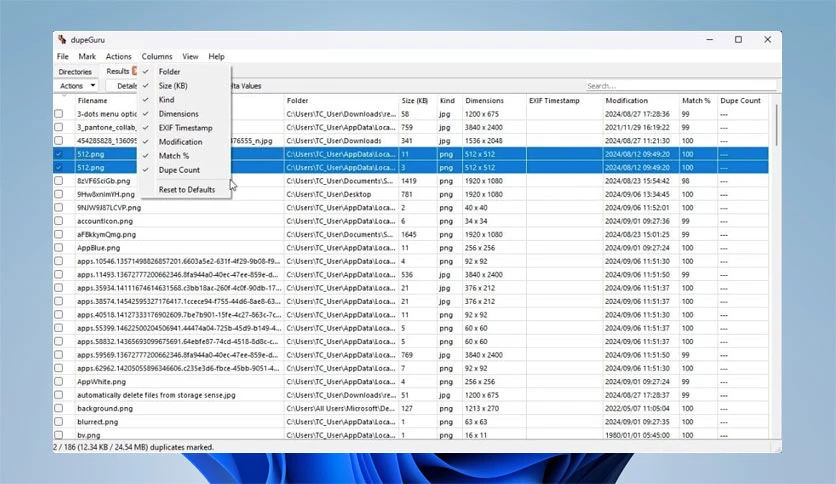This screenshot has height=484, width=836.
Task: Open the Mark menu
Action: click(87, 57)
